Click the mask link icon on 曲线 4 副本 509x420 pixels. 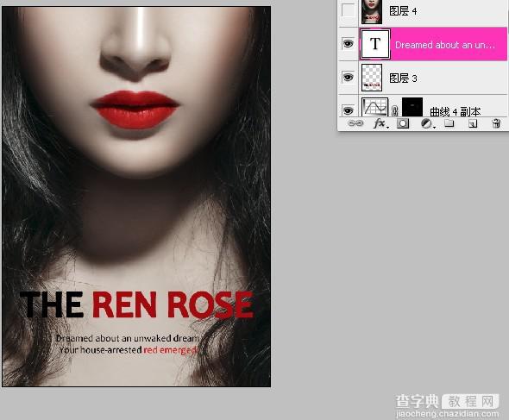(395, 110)
